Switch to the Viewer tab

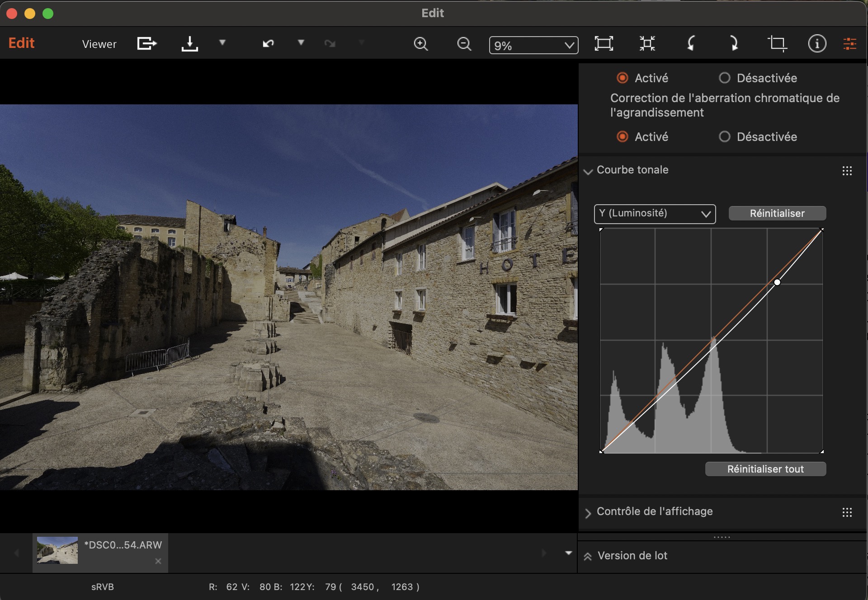[x=99, y=44]
